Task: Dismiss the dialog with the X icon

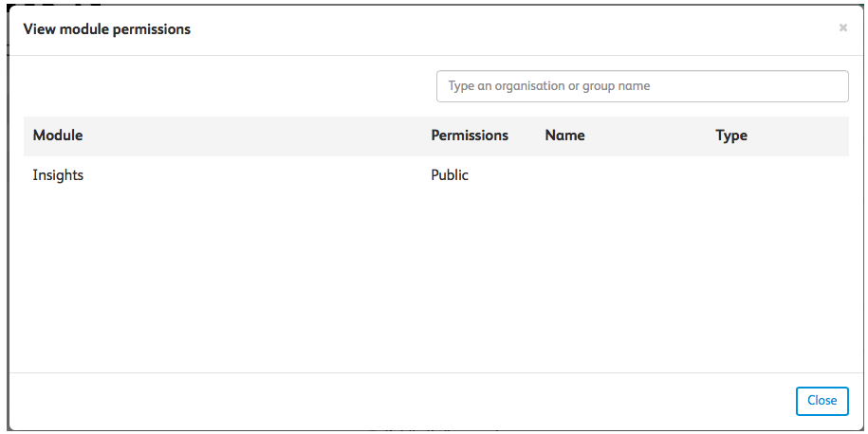Action: point(842,28)
